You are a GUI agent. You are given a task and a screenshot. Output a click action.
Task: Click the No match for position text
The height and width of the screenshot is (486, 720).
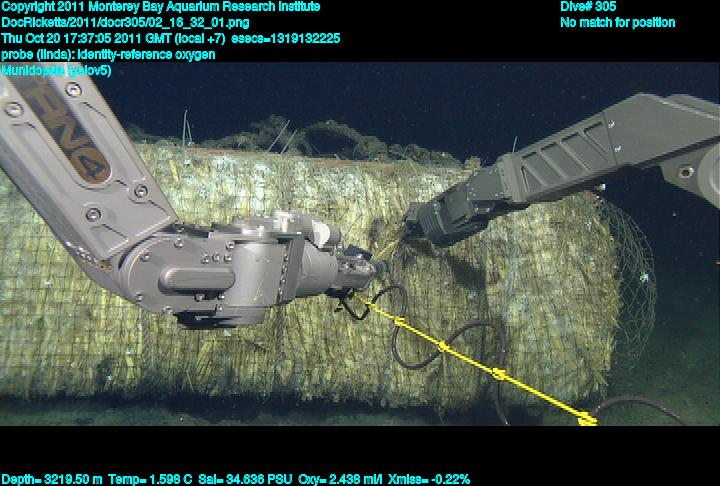tap(618, 23)
